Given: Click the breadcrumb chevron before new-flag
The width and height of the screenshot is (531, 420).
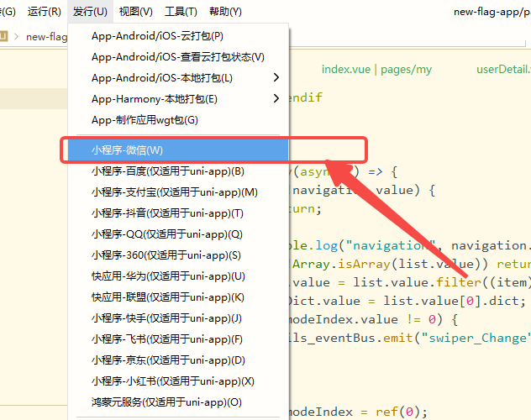Looking at the screenshot, I should point(16,36).
